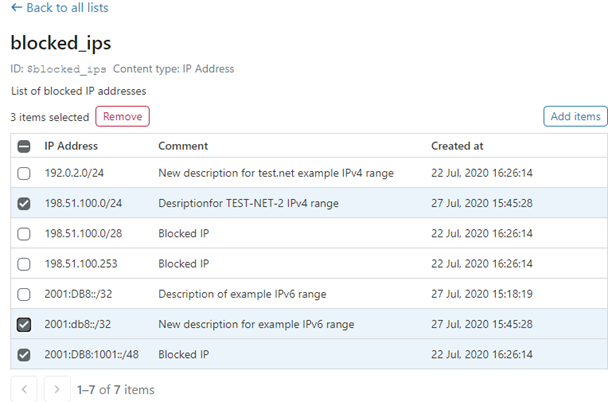Click the 192.0.2.0/24 IP address cell

point(76,173)
